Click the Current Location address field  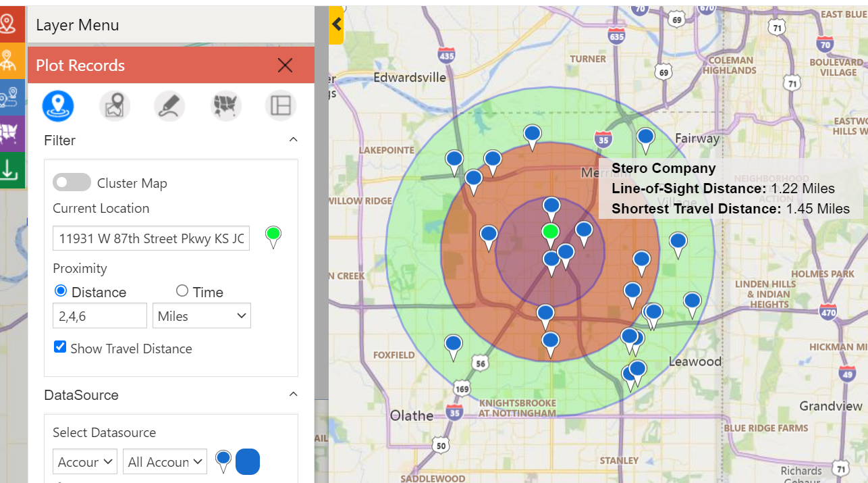[x=151, y=238]
